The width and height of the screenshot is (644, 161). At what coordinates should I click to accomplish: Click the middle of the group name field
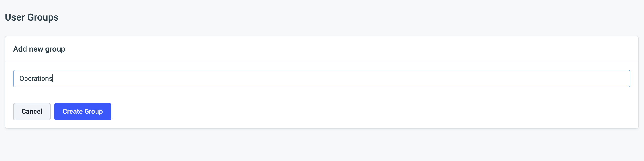[322, 79]
